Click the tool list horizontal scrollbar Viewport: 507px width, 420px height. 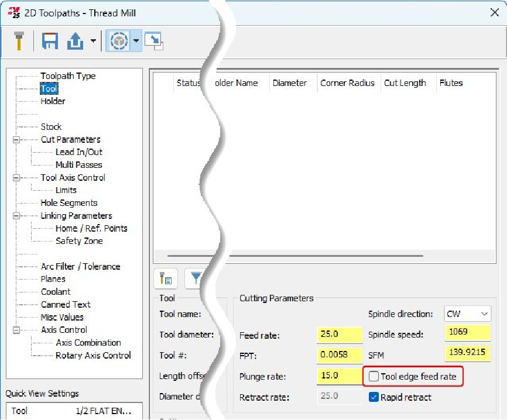(x=295, y=256)
